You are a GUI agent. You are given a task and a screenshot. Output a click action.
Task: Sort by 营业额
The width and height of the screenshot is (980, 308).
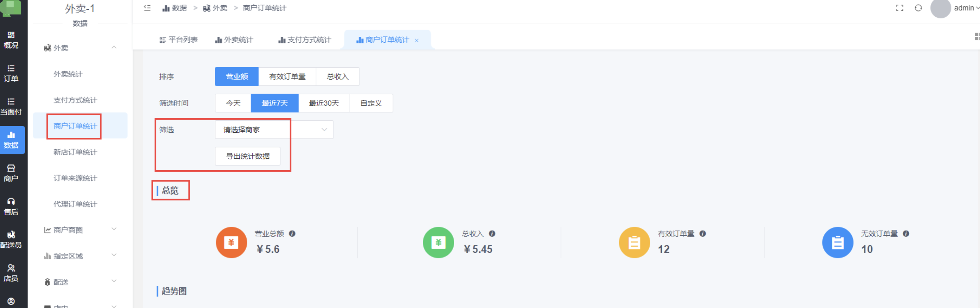click(237, 77)
